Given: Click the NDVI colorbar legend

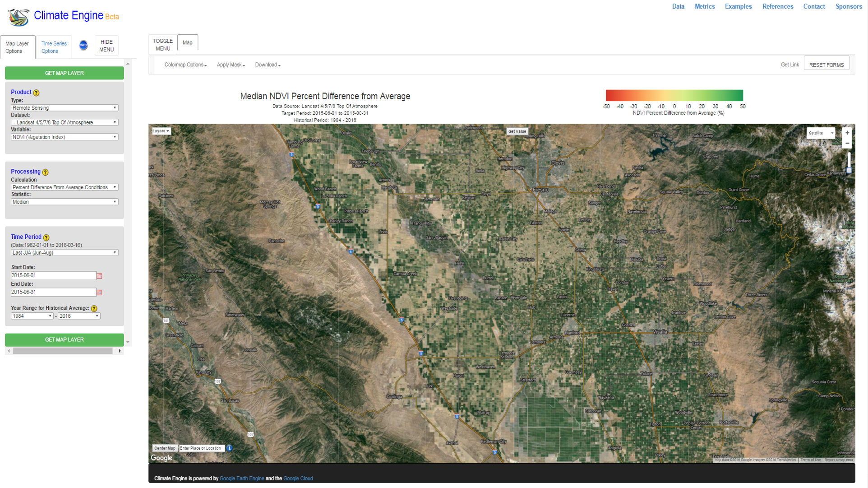Looking at the screenshot, I should point(674,95).
